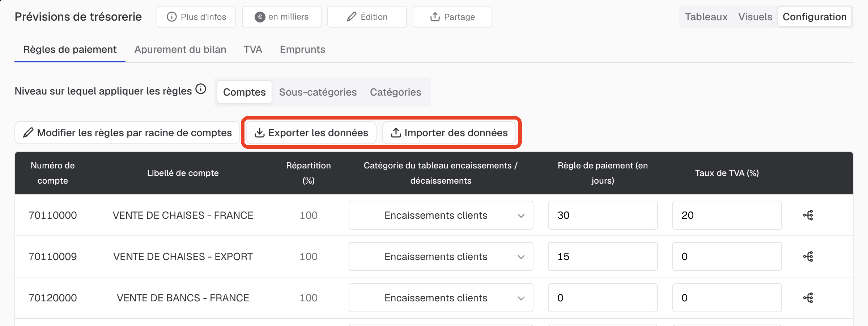Open the 'Règles de paiement' tab
Screen dimensions: 868x326
tap(70, 50)
